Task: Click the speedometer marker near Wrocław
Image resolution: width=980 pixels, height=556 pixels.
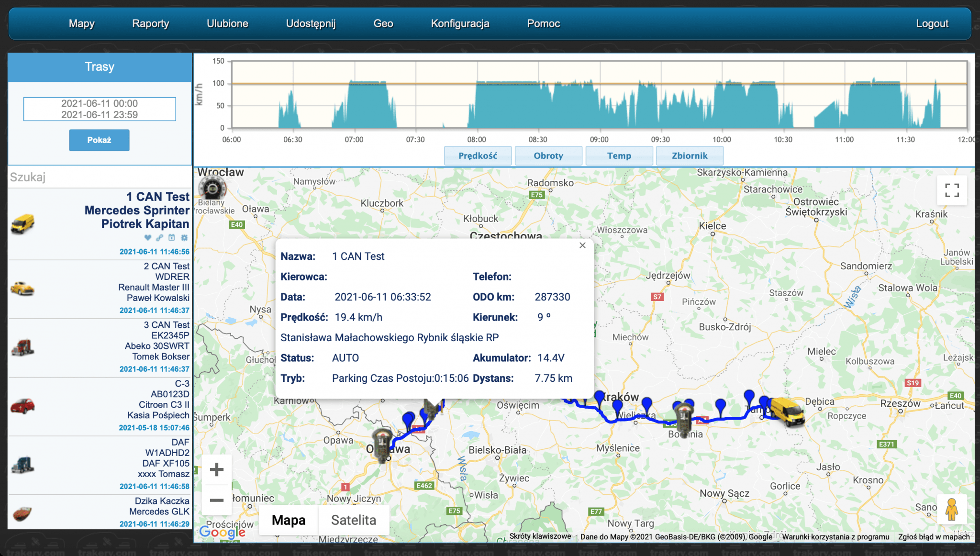Action: 212,187
